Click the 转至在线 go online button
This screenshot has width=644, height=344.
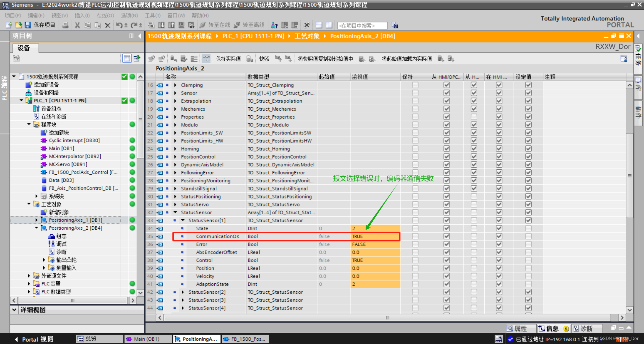coord(215,25)
